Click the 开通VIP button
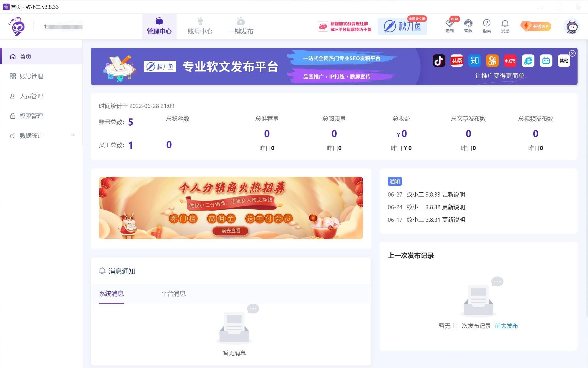 (536, 26)
